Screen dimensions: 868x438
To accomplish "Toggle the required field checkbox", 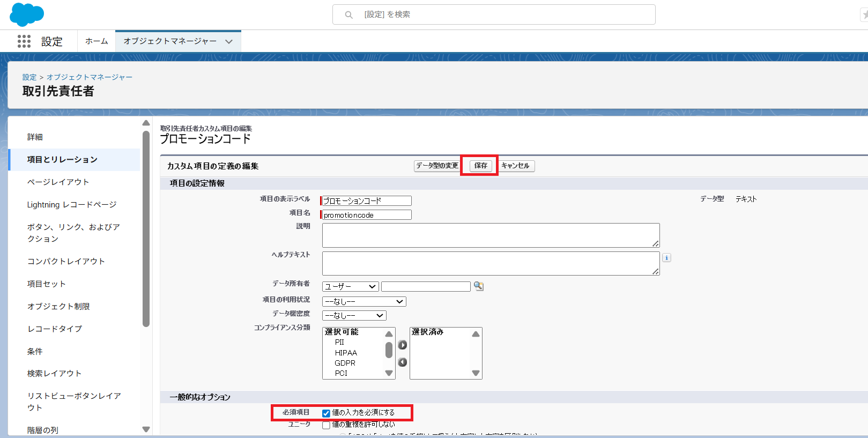I will click(326, 413).
